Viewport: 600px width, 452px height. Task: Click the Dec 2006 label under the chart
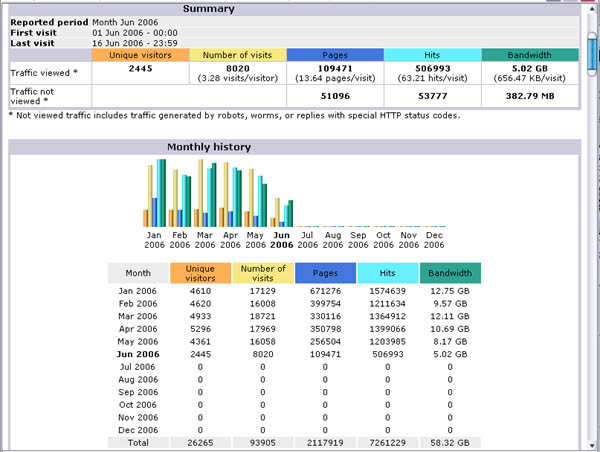[434, 240]
